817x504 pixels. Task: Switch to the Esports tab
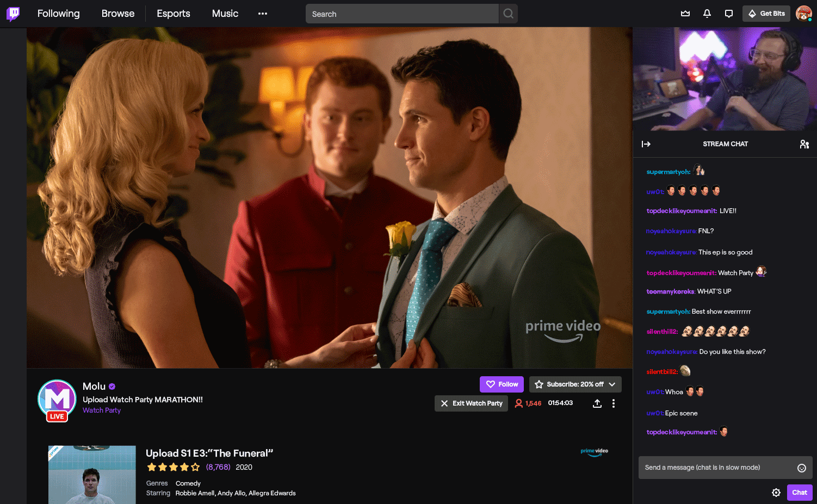pyautogui.click(x=173, y=13)
